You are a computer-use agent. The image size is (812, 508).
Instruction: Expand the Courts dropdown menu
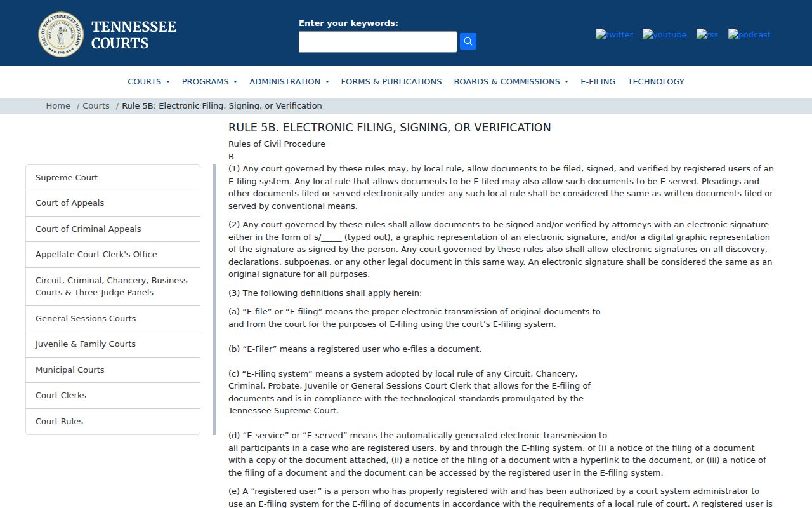click(148, 81)
